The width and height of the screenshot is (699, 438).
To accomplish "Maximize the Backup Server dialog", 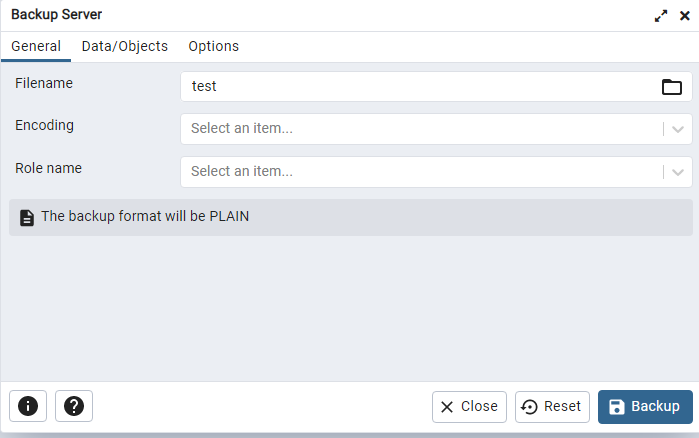I will coord(661,16).
